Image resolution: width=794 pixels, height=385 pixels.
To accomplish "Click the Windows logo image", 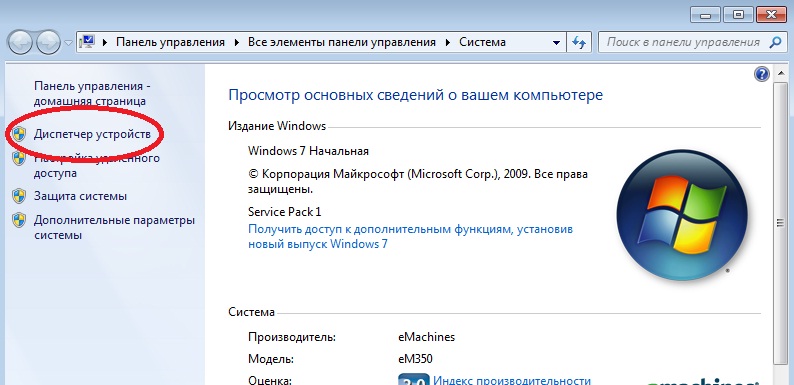I will coord(682,215).
